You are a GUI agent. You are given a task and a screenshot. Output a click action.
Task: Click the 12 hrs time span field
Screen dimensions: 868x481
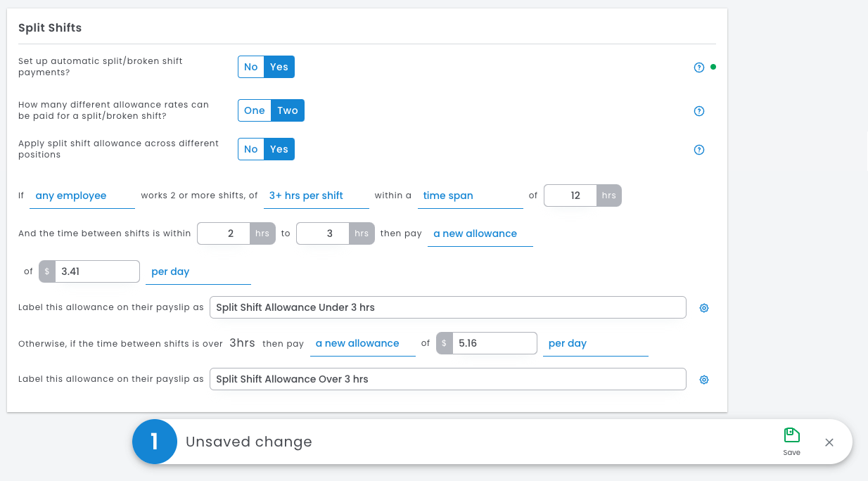coord(570,195)
